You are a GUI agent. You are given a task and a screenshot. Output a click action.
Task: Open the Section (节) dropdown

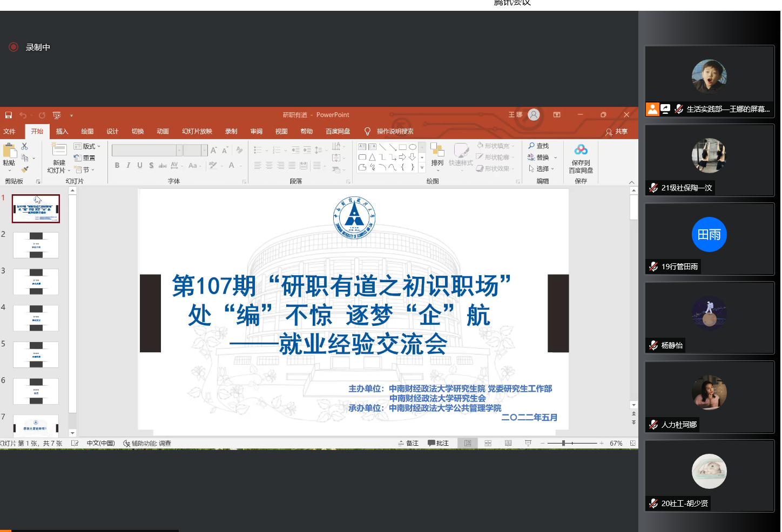pyautogui.click(x=85, y=169)
